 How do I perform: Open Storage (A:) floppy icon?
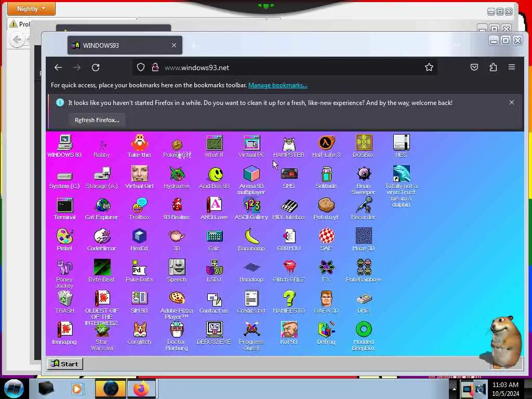tap(102, 178)
